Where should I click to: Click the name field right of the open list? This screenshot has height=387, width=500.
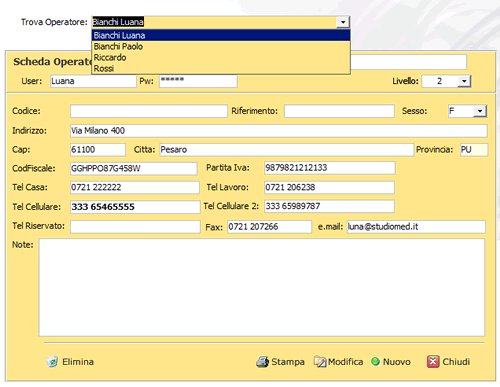coord(408,62)
